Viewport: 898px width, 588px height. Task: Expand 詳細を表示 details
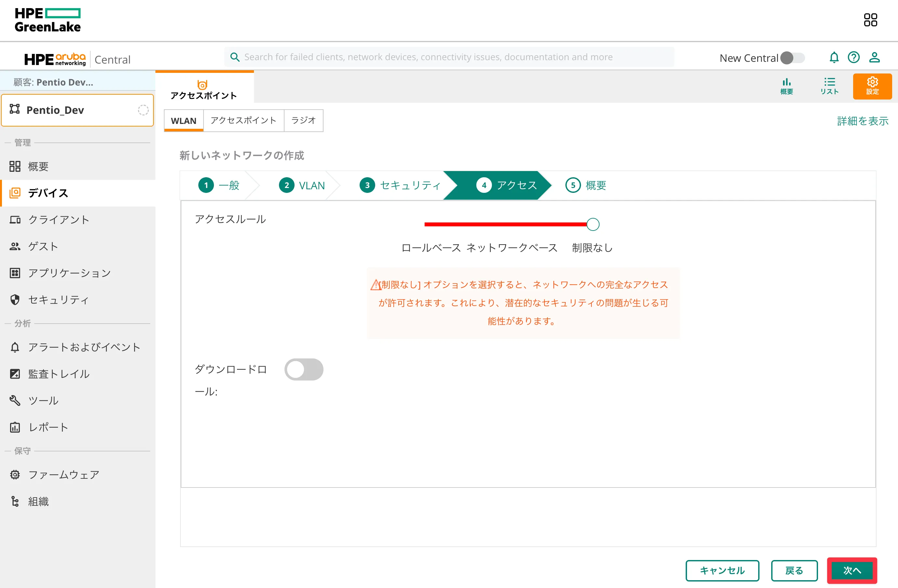coord(863,121)
